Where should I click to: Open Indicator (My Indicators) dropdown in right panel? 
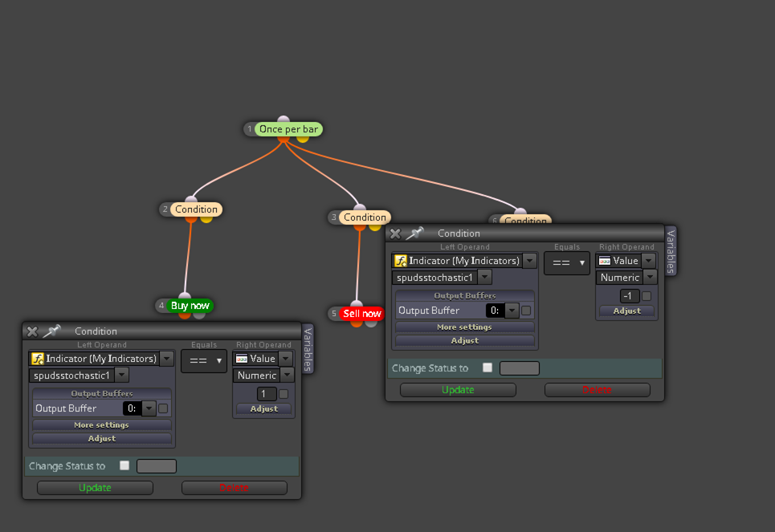[x=529, y=261]
